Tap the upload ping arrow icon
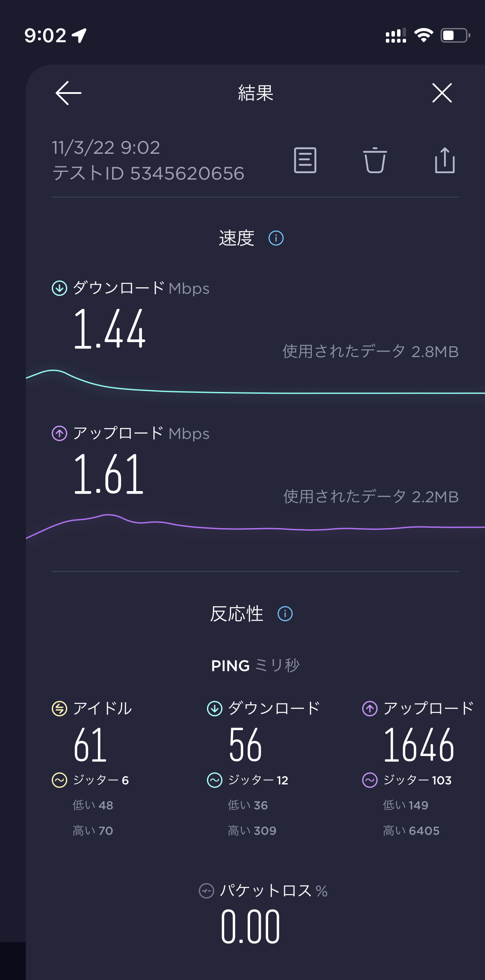 (370, 708)
